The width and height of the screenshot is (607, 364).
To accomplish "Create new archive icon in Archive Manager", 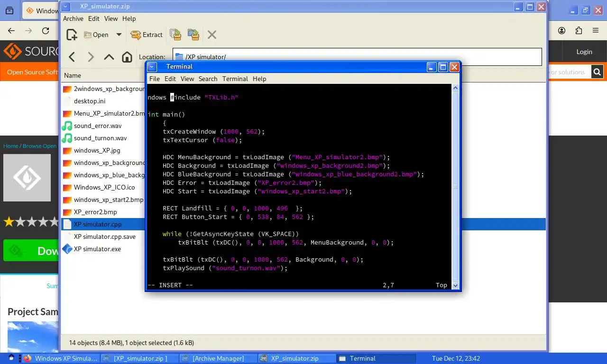I will point(72,35).
